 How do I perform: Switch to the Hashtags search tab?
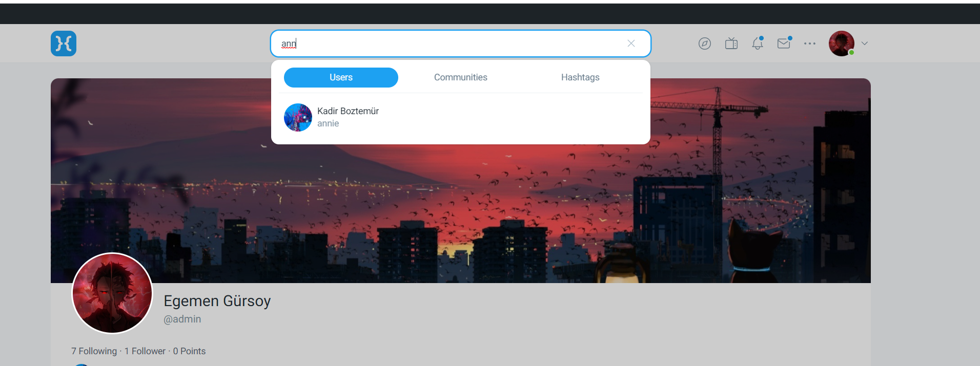click(580, 77)
